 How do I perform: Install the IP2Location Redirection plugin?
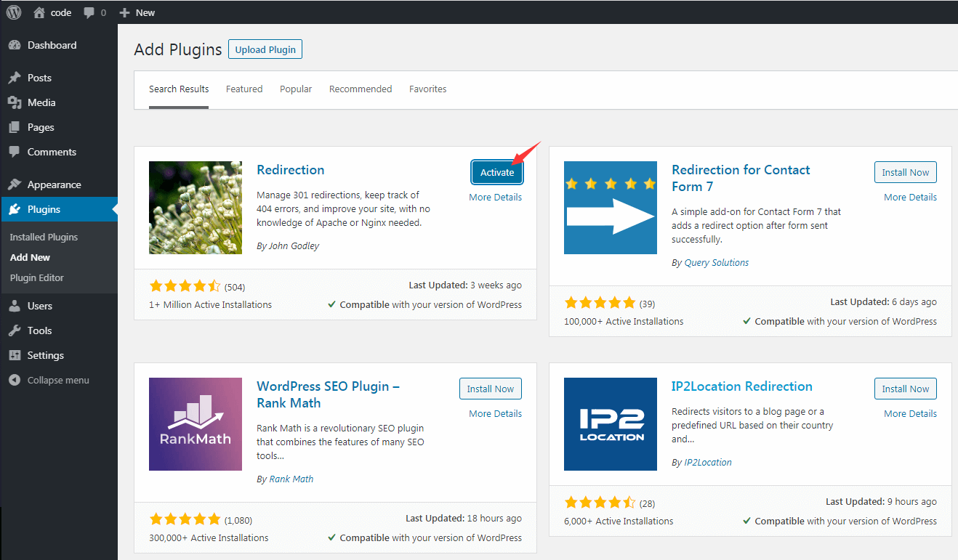(905, 388)
